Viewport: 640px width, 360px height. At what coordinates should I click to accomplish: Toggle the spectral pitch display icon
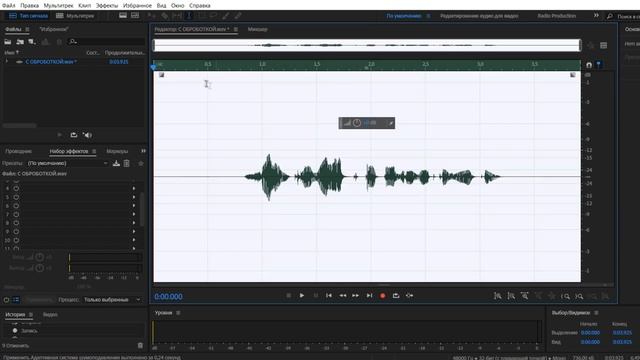coord(135,16)
